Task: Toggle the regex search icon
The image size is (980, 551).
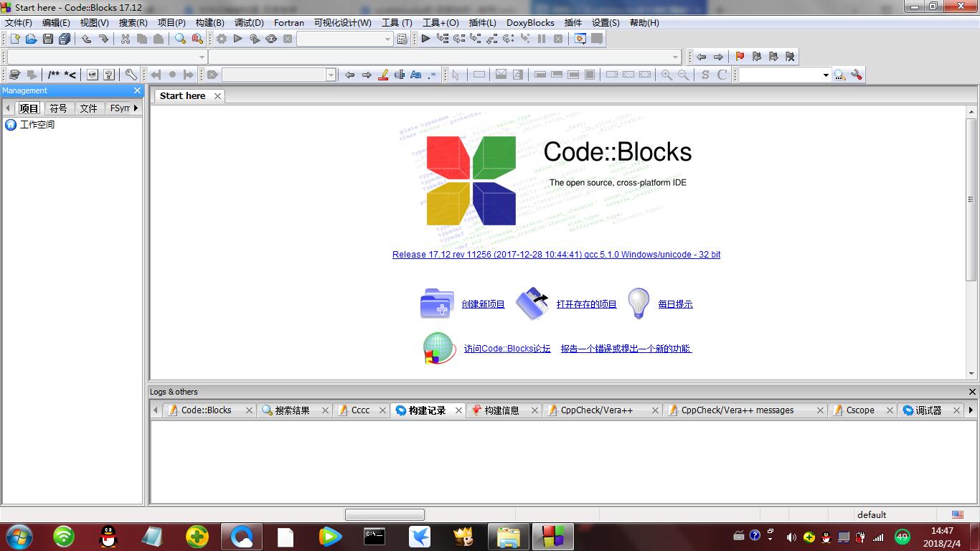Action: [432, 75]
